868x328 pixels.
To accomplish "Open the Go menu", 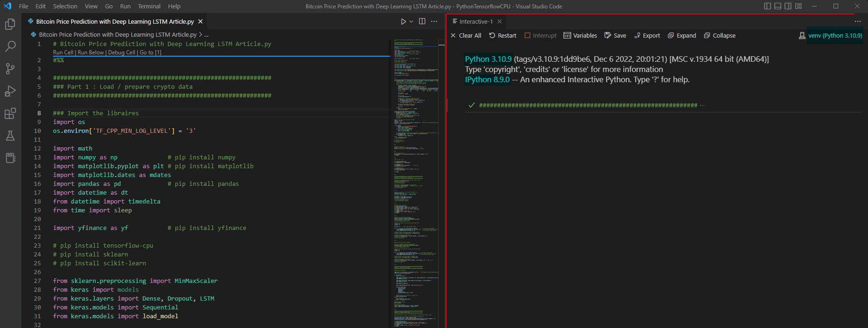I will (109, 6).
